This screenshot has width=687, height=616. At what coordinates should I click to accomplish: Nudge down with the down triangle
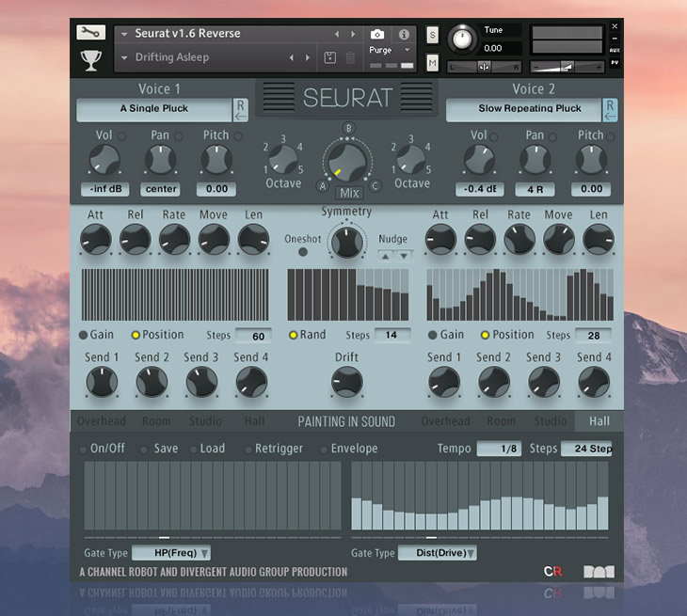pyautogui.click(x=404, y=256)
